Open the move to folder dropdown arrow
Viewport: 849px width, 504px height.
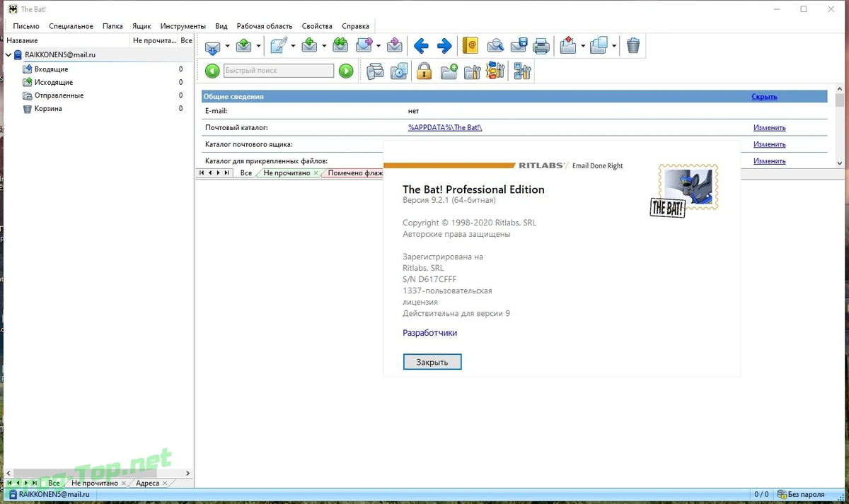click(583, 47)
